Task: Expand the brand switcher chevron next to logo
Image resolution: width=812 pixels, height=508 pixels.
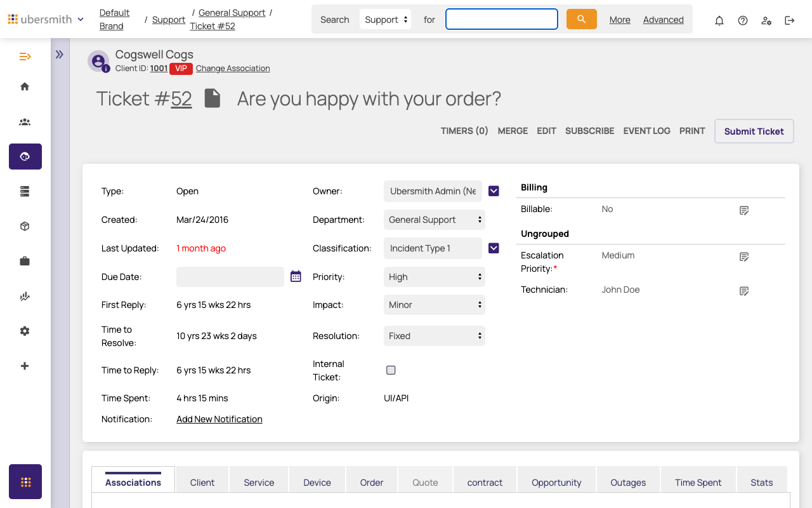Action: pos(81,20)
